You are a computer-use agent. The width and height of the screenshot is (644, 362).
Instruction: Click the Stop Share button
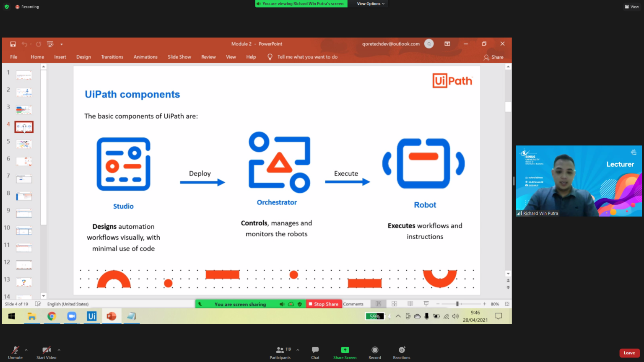pyautogui.click(x=324, y=304)
